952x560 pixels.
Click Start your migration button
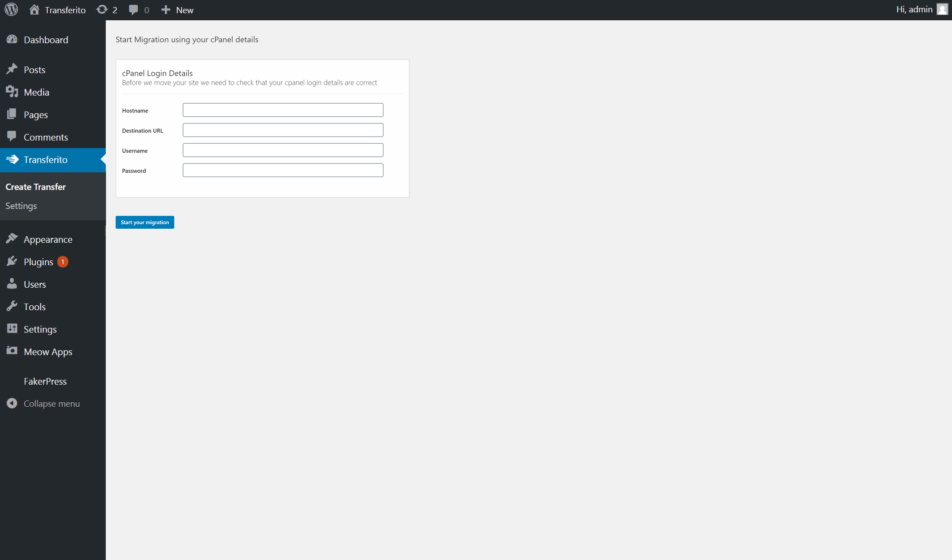click(145, 222)
